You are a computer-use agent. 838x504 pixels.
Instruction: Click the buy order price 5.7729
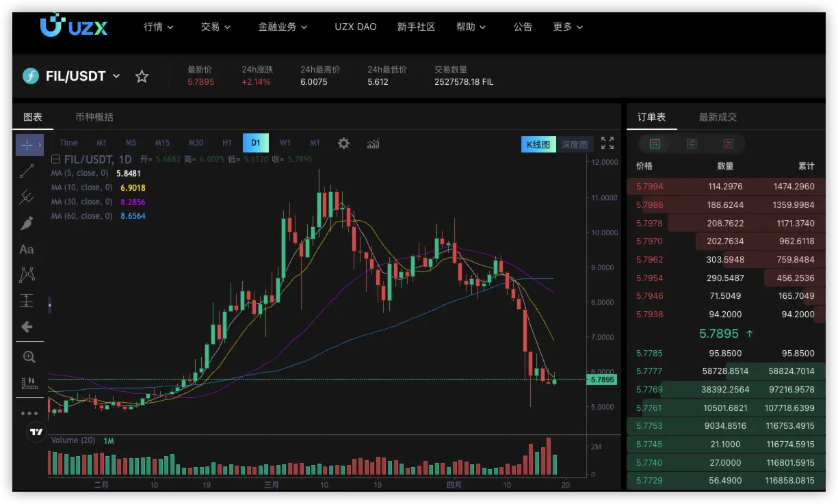[649, 481]
